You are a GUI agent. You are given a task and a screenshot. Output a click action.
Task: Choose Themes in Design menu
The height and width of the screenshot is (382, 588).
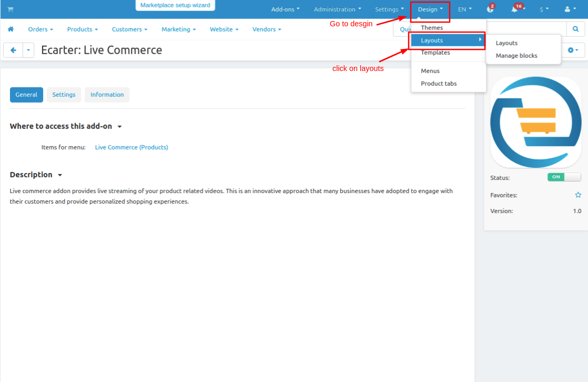click(432, 28)
